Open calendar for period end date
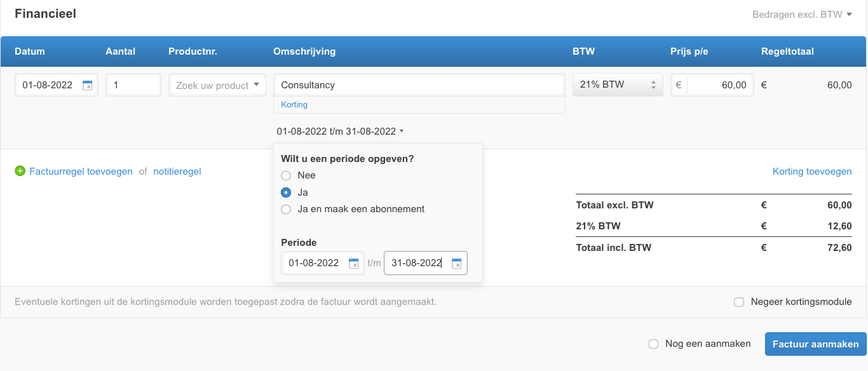The image size is (868, 371). (456, 264)
